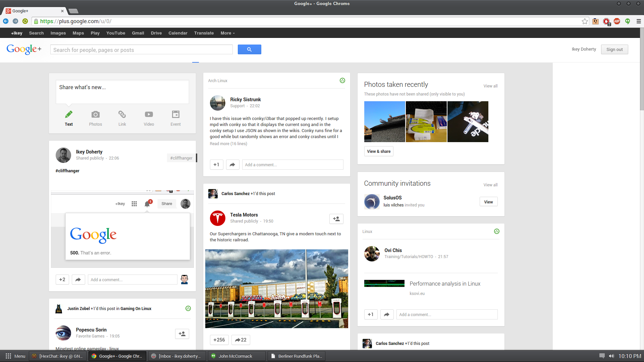
Task: Open notifications icon in system tray
Action: [x=602, y=356]
